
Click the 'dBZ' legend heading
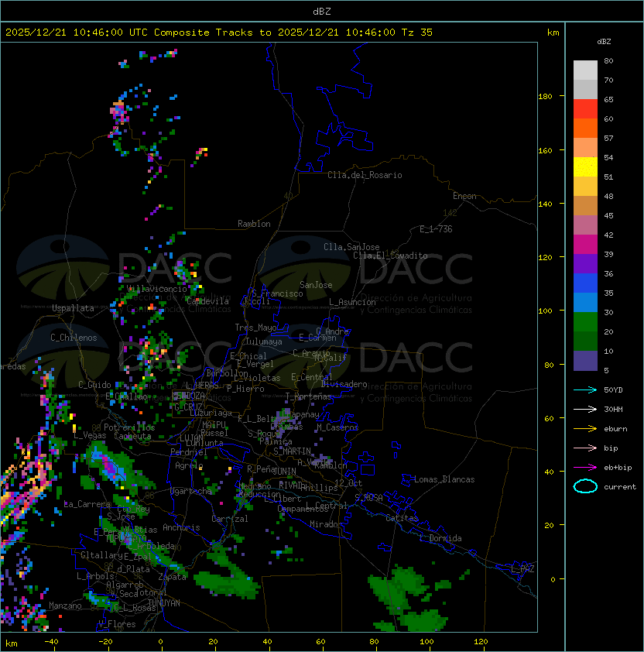point(604,42)
